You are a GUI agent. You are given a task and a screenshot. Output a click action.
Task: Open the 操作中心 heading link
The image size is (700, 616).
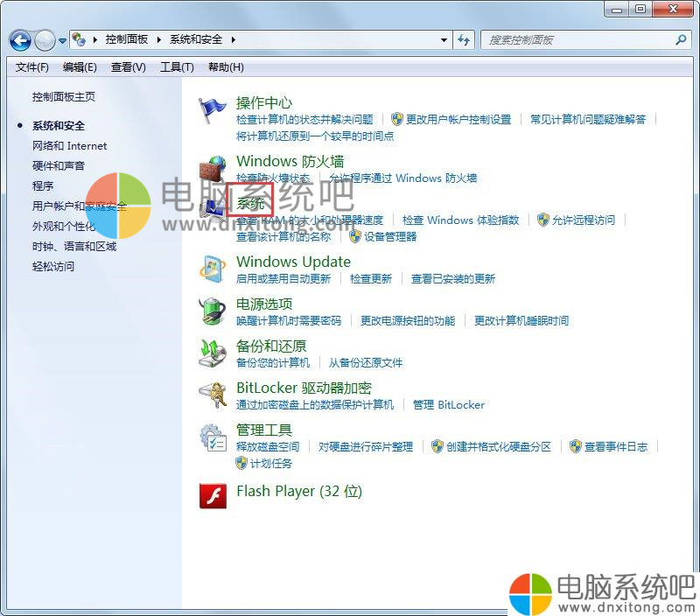coord(264,102)
